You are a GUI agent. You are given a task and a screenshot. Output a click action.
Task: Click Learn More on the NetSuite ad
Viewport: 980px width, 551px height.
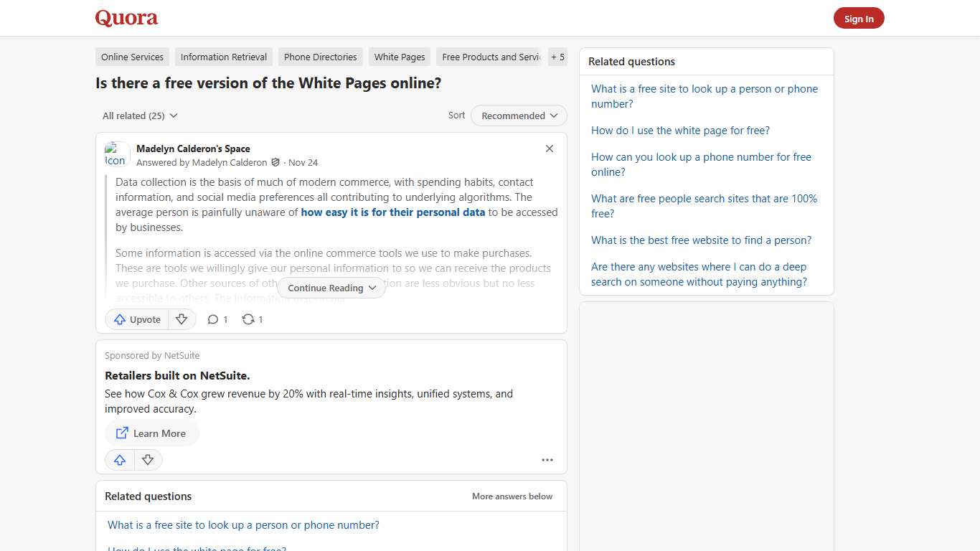tap(151, 433)
